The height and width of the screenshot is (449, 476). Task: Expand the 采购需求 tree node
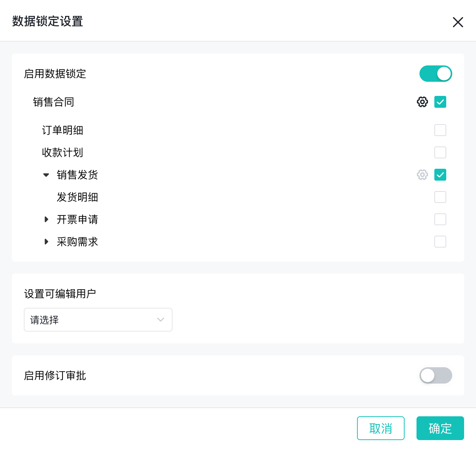[x=46, y=242]
